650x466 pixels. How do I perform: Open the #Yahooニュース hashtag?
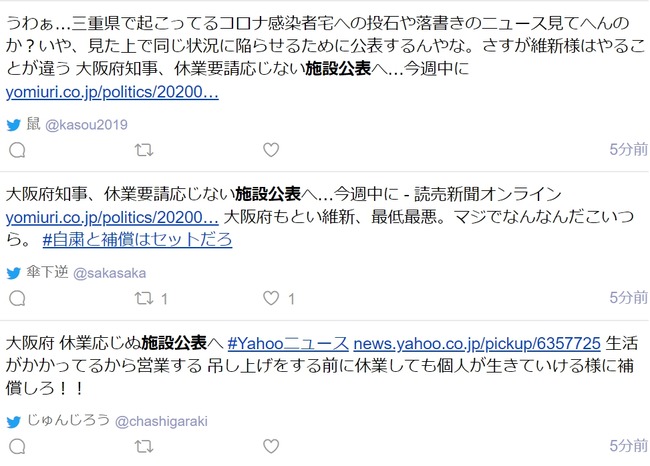click(288, 344)
